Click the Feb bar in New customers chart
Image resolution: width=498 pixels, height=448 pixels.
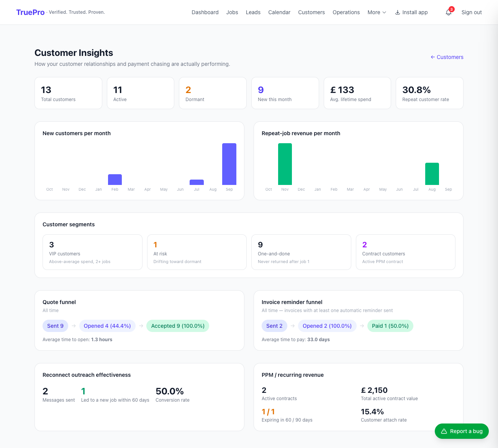[115, 180]
